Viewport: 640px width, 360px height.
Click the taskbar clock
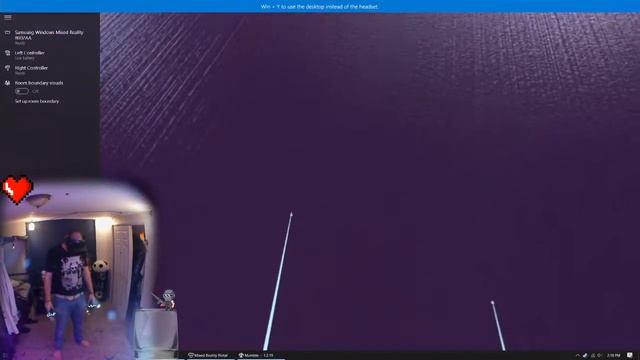coord(613,356)
